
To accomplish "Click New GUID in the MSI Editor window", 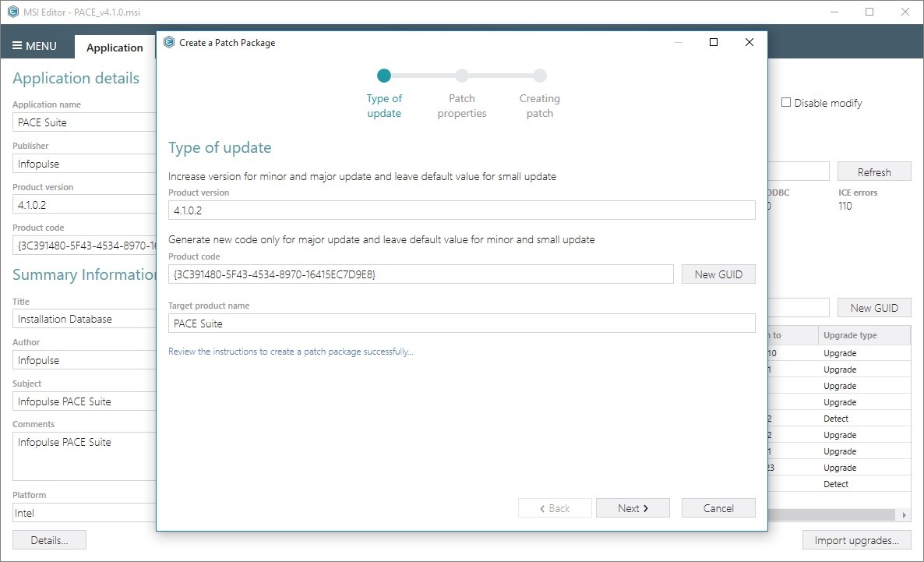I will pos(874,308).
